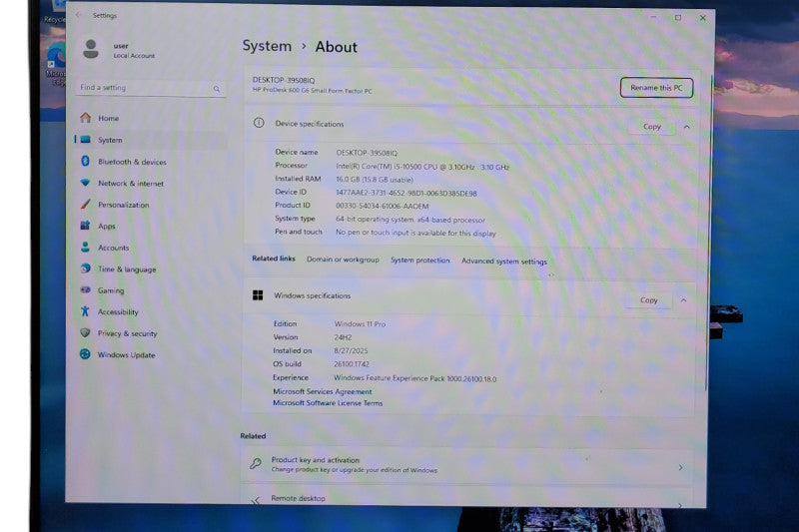Open Microsoft Software License Terms link
Image resolution: width=799 pixels, height=532 pixels.
[328, 402]
